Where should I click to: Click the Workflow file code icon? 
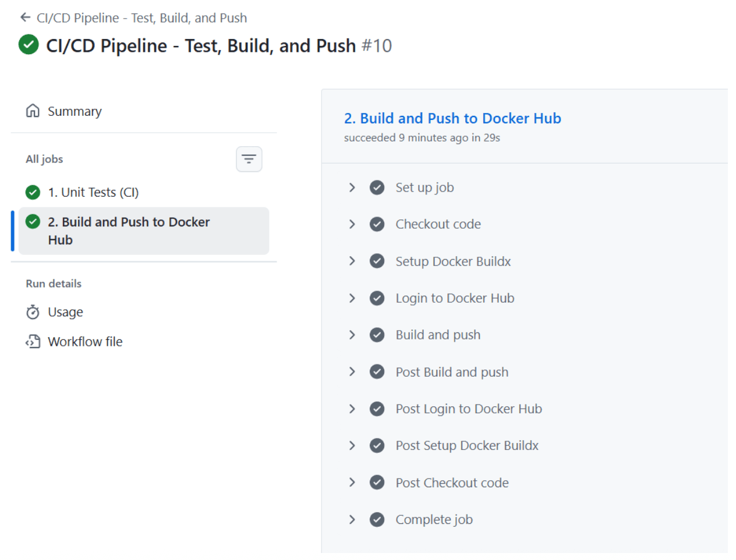(x=33, y=342)
